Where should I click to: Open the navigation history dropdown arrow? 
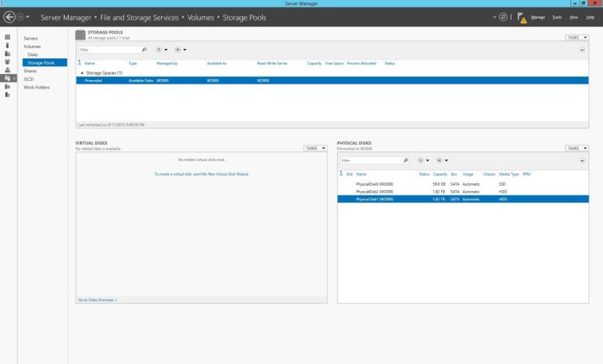coord(28,17)
